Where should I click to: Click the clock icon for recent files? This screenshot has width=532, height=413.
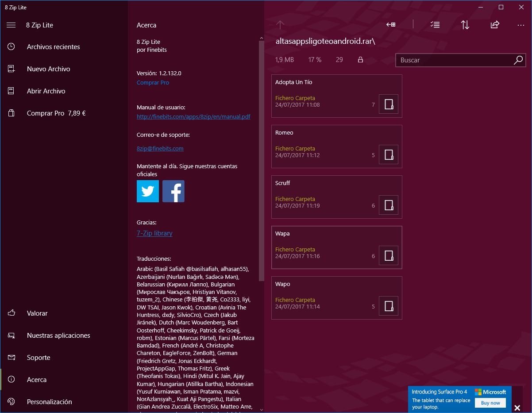pyautogui.click(x=12, y=46)
